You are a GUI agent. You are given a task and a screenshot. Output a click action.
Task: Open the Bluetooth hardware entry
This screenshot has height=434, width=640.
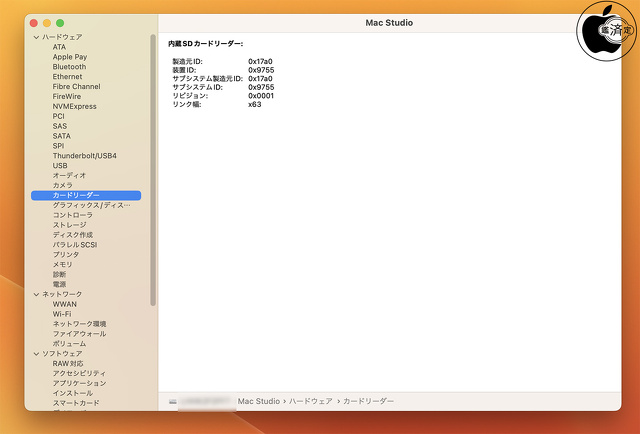click(x=69, y=67)
